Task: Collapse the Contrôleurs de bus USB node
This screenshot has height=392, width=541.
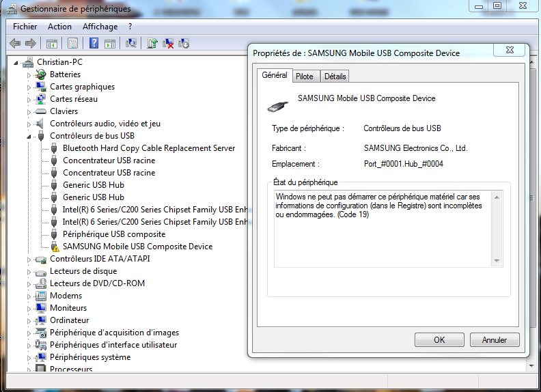Action: click(29, 136)
